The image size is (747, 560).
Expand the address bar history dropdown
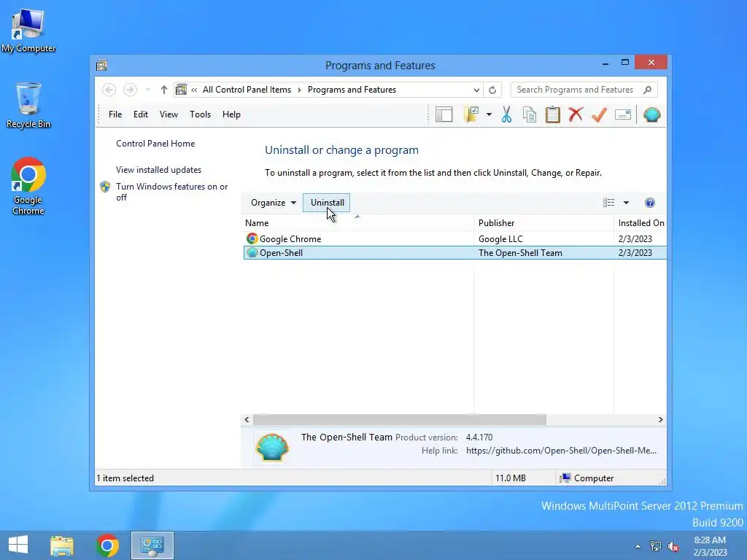(476, 90)
